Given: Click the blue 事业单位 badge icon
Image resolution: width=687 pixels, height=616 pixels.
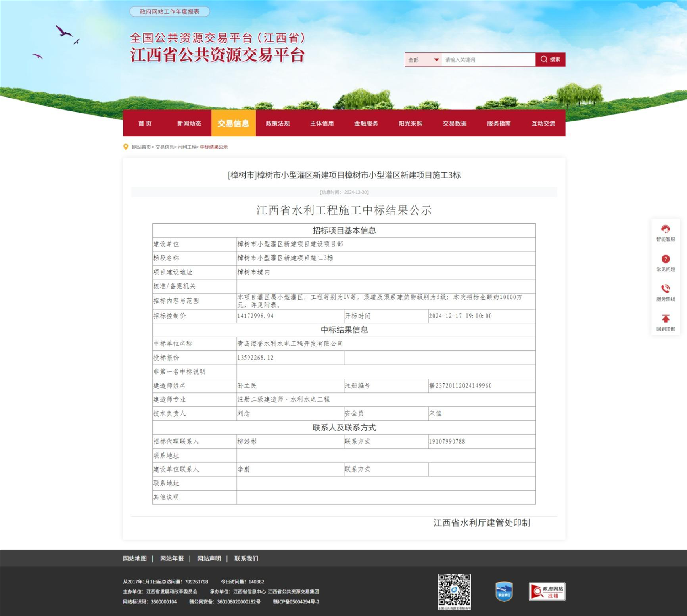Looking at the screenshot, I should click(504, 591).
